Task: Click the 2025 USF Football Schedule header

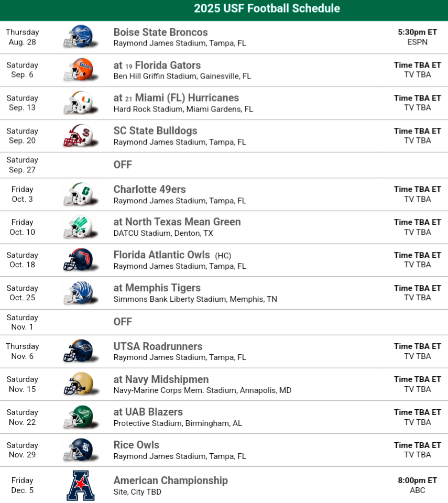Action: tap(267, 9)
